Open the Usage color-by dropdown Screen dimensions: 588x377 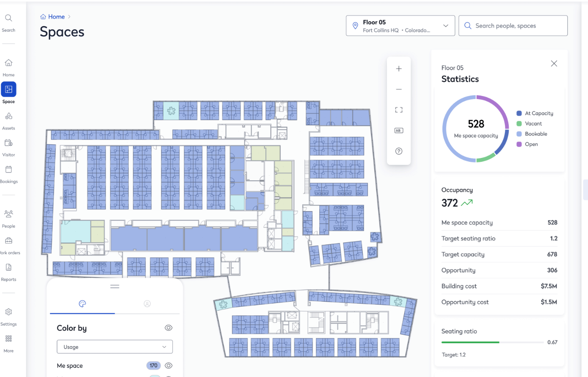coord(115,347)
